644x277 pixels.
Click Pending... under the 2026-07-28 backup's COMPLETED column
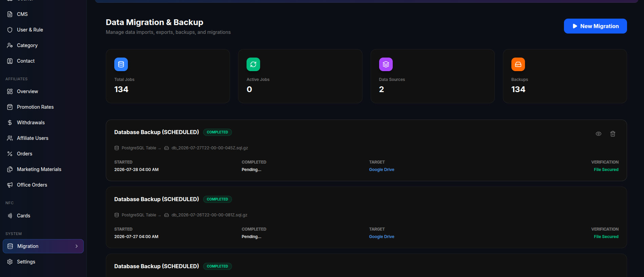[x=252, y=170]
